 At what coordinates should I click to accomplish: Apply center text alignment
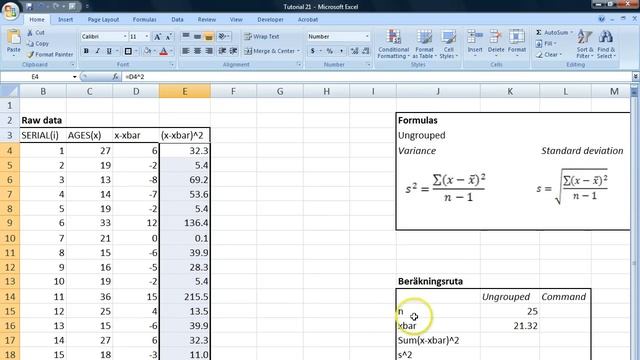197,51
